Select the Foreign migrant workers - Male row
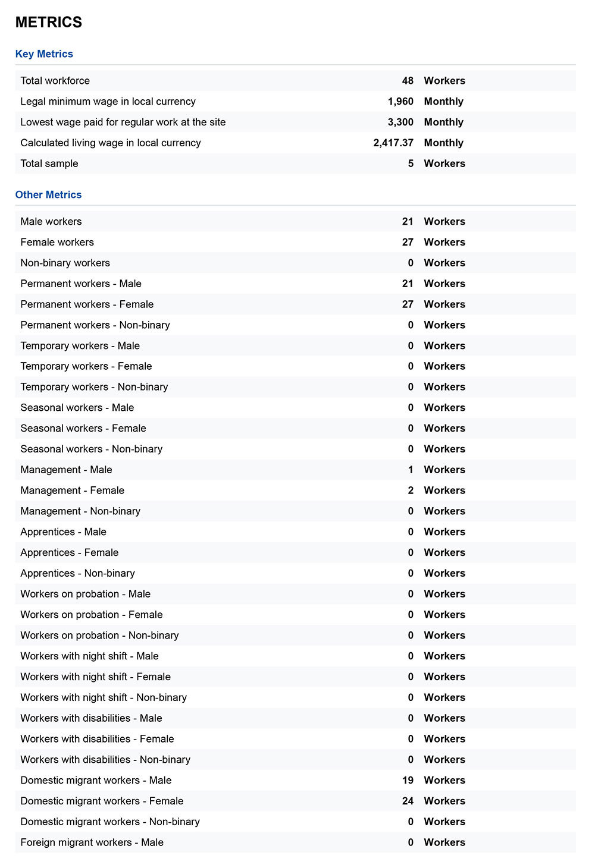595x868 pixels. [295, 842]
